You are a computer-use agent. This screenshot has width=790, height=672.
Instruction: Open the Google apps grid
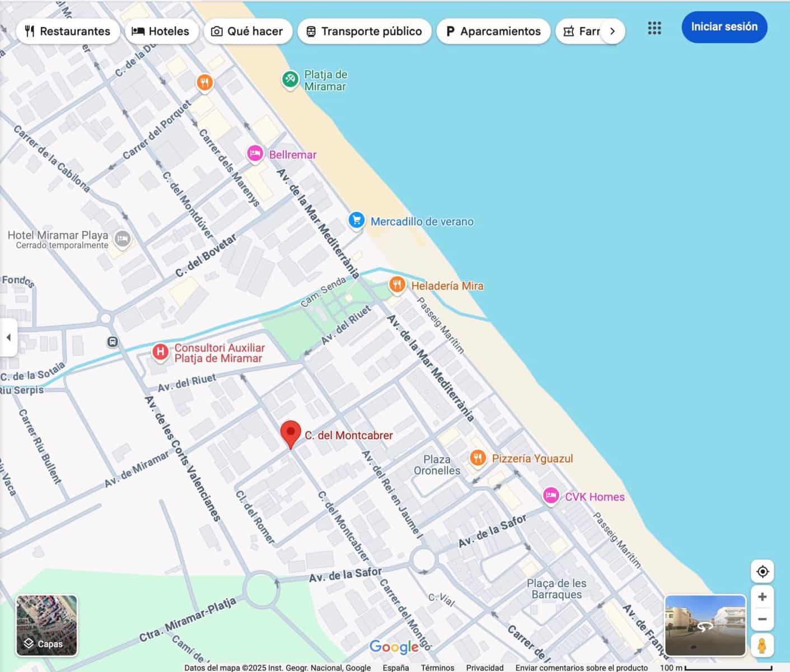(x=654, y=28)
